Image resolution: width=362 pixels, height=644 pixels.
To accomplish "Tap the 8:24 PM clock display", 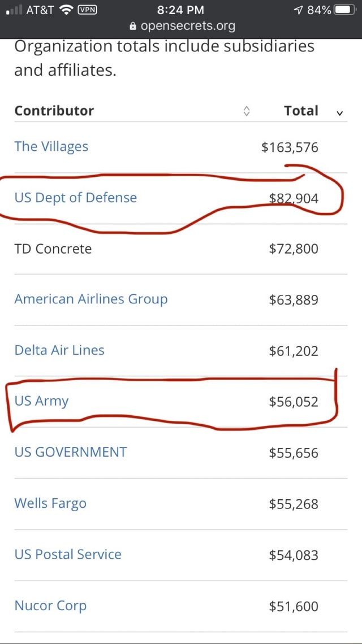I will (180, 9).
